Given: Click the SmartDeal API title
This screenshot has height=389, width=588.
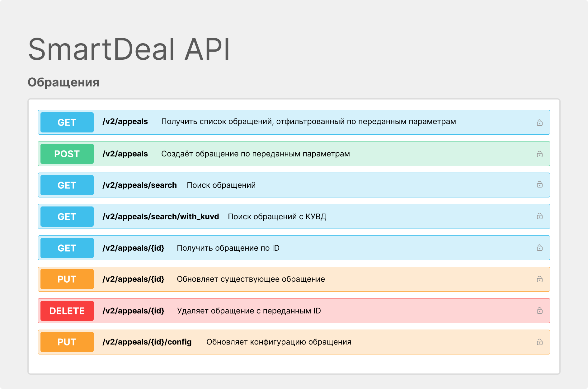Looking at the screenshot, I should point(129,49).
